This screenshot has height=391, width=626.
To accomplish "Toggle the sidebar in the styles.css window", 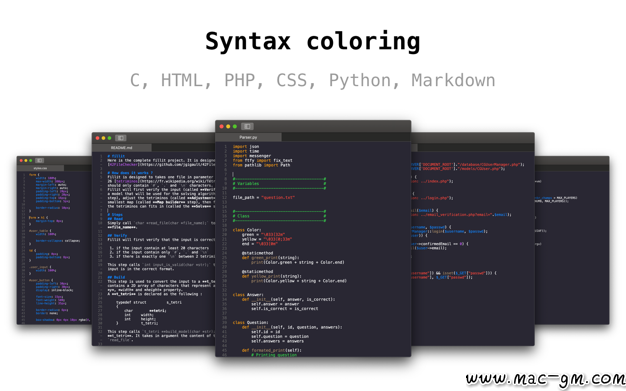I will (40, 161).
